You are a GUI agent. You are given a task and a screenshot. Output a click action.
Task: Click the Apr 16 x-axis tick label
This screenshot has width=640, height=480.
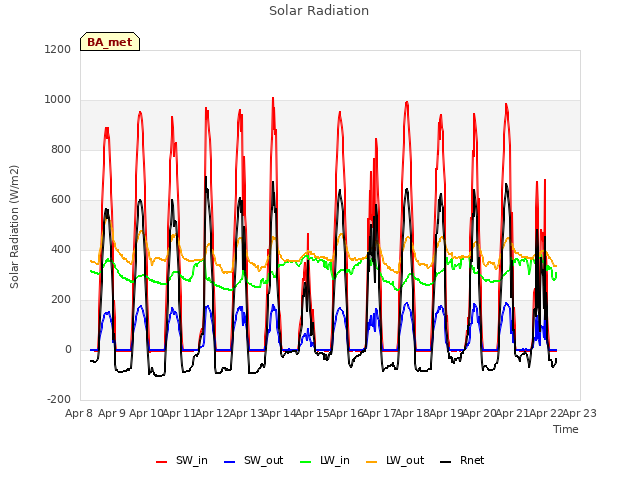(x=346, y=413)
